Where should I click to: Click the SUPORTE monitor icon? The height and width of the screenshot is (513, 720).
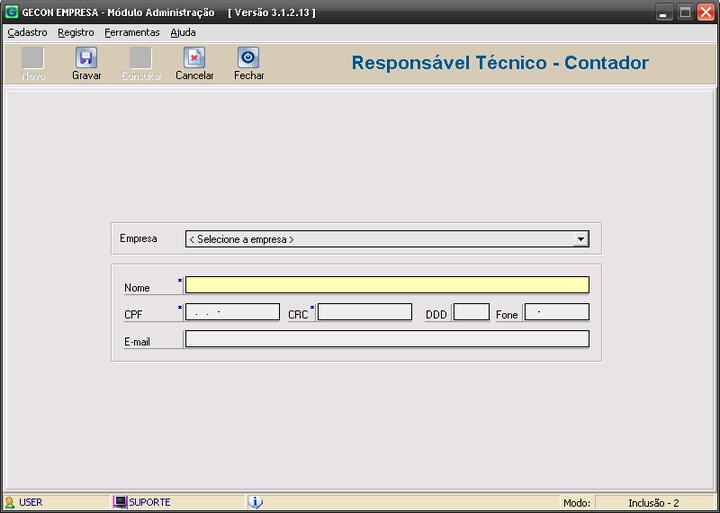[x=120, y=502]
